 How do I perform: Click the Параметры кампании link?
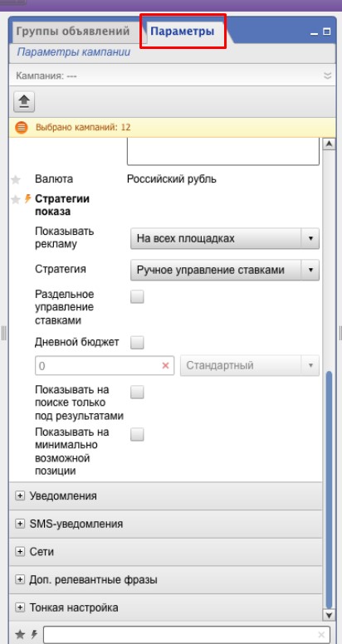[x=74, y=52]
